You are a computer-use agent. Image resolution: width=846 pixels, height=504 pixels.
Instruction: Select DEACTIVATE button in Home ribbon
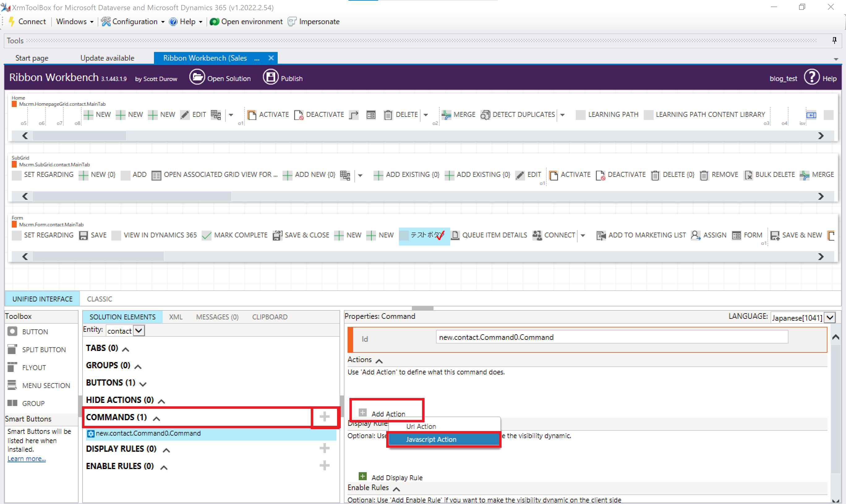click(319, 115)
